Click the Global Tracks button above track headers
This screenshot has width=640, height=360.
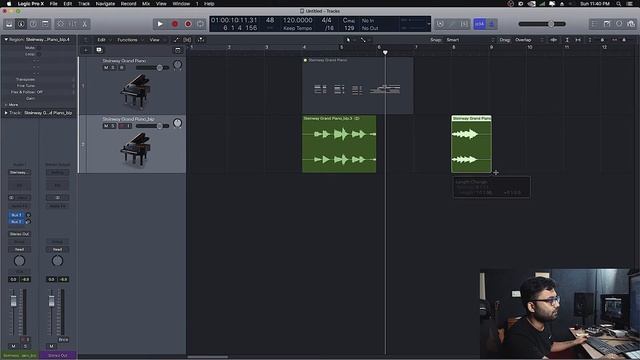pyautogui.click(x=178, y=50)
